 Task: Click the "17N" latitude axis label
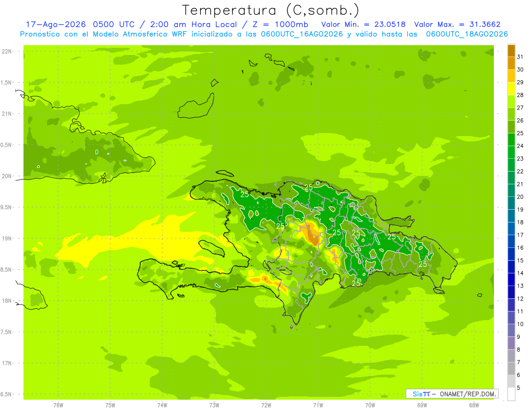click(7, 363)
